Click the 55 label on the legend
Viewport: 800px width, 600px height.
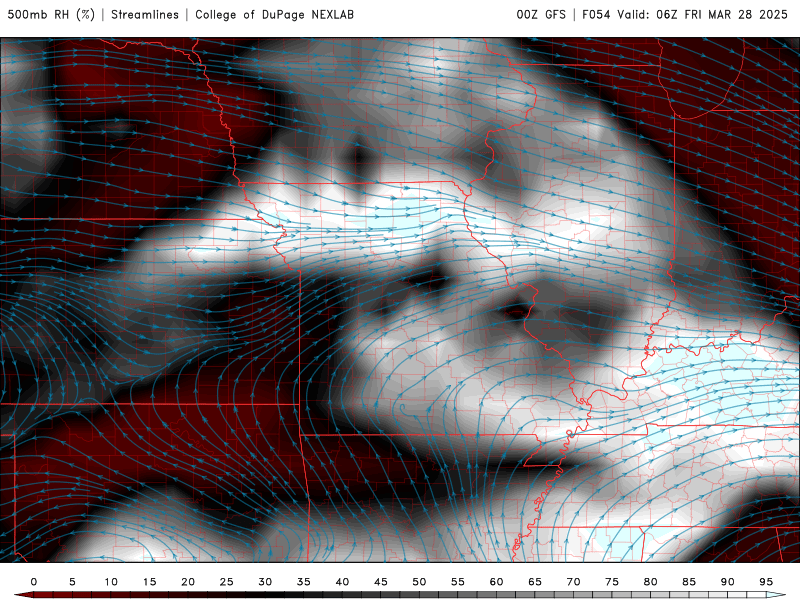click(458, 582)
